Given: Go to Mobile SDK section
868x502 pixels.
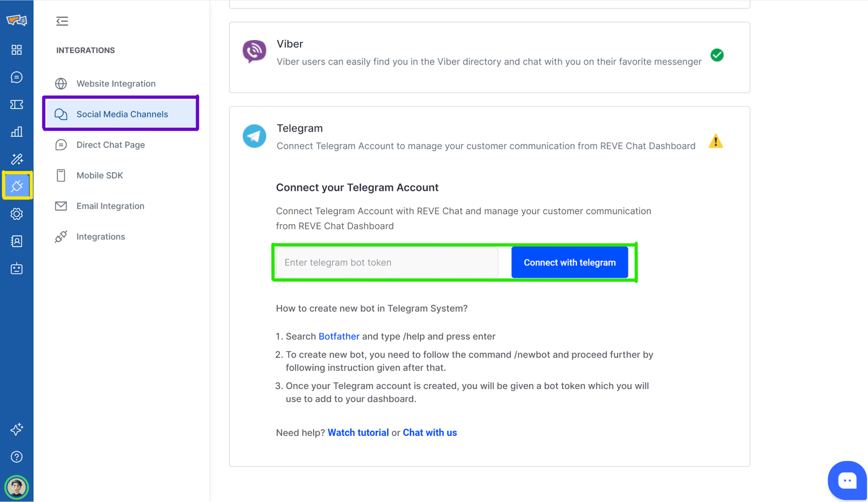Looking at the screenshot, I should click(99, 176).
